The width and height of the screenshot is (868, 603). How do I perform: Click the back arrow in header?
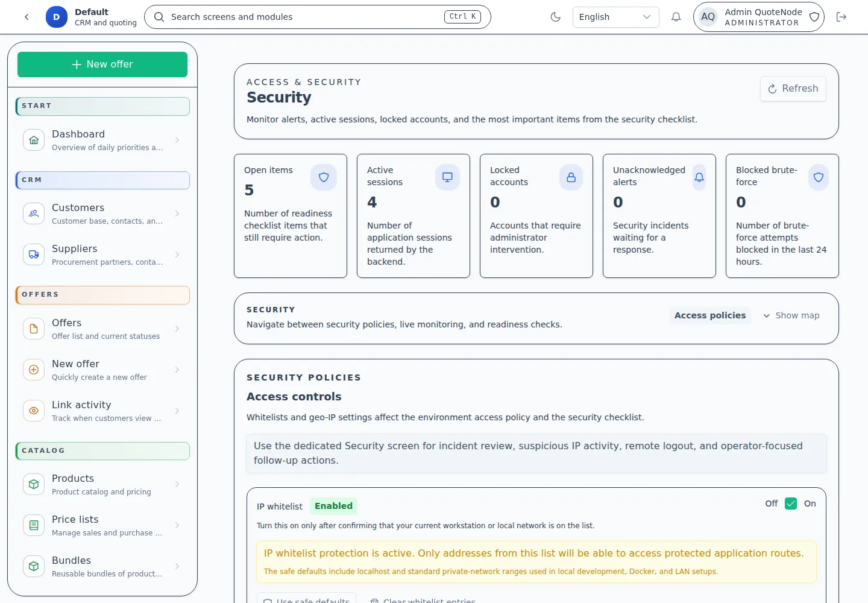27,17
